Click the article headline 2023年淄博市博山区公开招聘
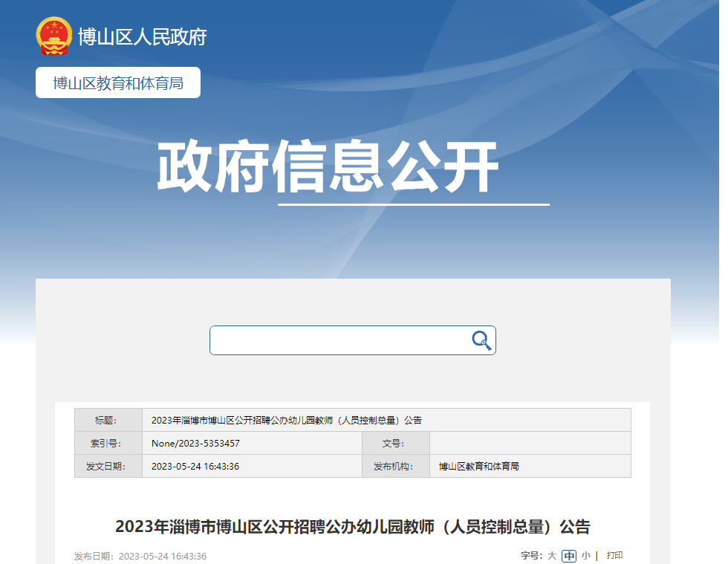Screen dimensions: 728x564 tap(352, 527)
